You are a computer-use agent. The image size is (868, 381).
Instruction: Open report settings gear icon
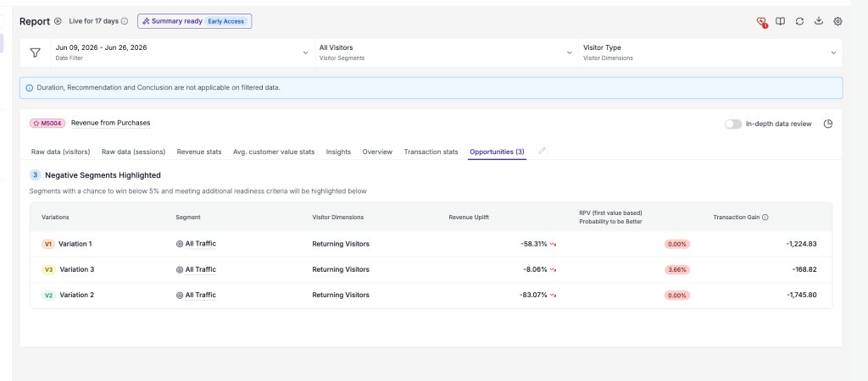point(838,21)
